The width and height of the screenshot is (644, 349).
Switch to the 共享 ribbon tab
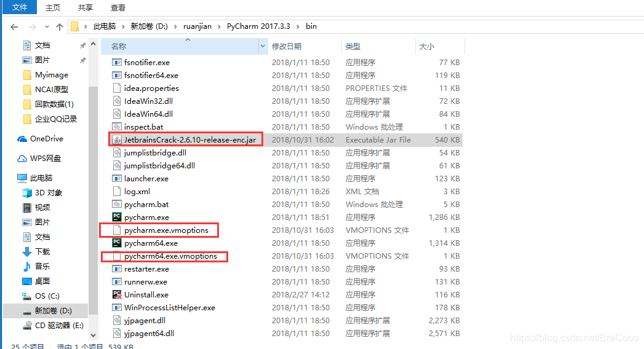click(85, 7)
